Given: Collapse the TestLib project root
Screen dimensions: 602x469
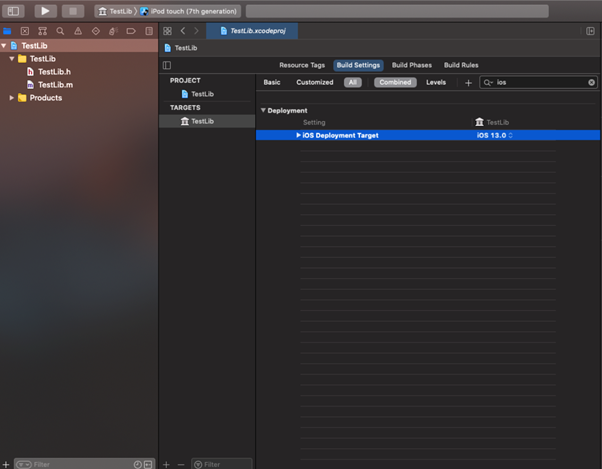Looking at the screenshot, I should [4, 46].
